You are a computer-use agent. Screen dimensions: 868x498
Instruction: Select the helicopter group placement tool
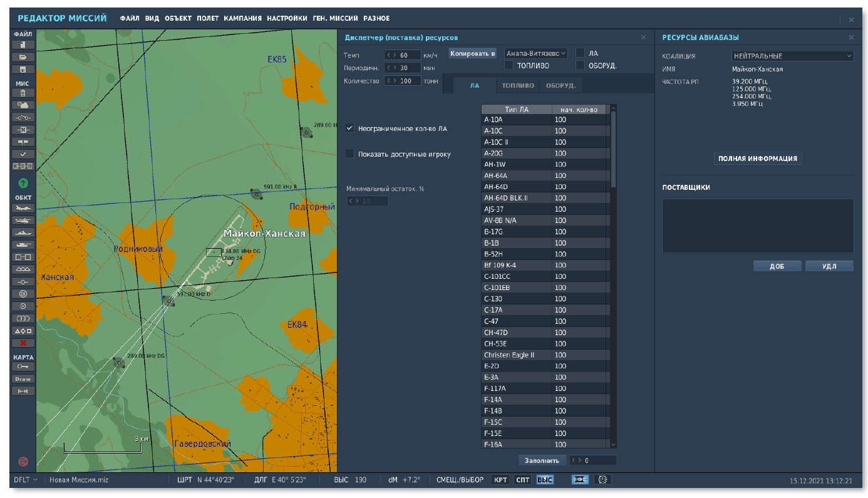(x=23, y=220)
